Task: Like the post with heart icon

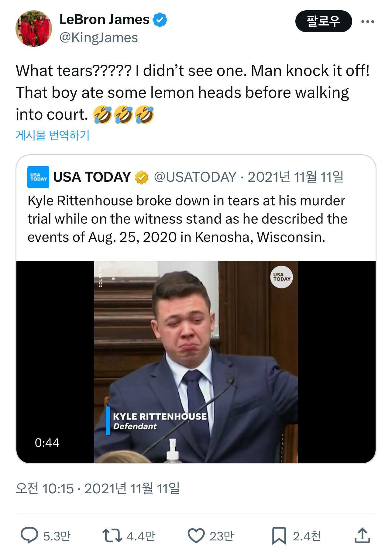Action: click(x=196, y=535)
